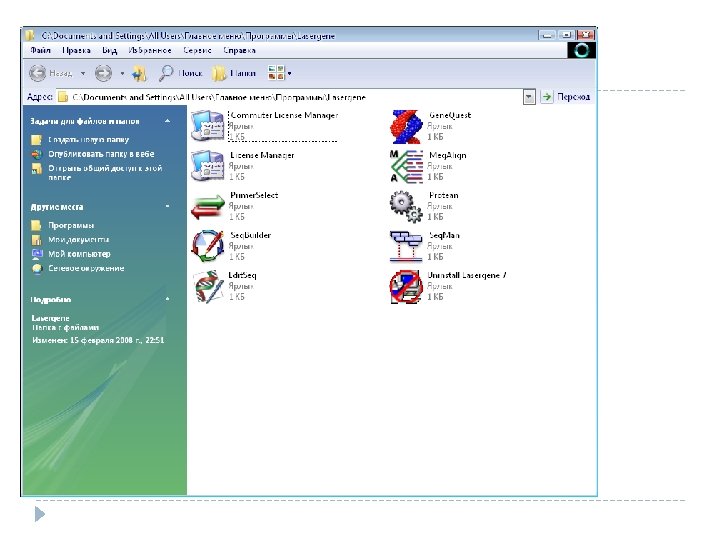The width and height of the screenshot is (720, 540).
Task: Toggle the Folders (Папки) pane button
Action: (x=234, y=73)
